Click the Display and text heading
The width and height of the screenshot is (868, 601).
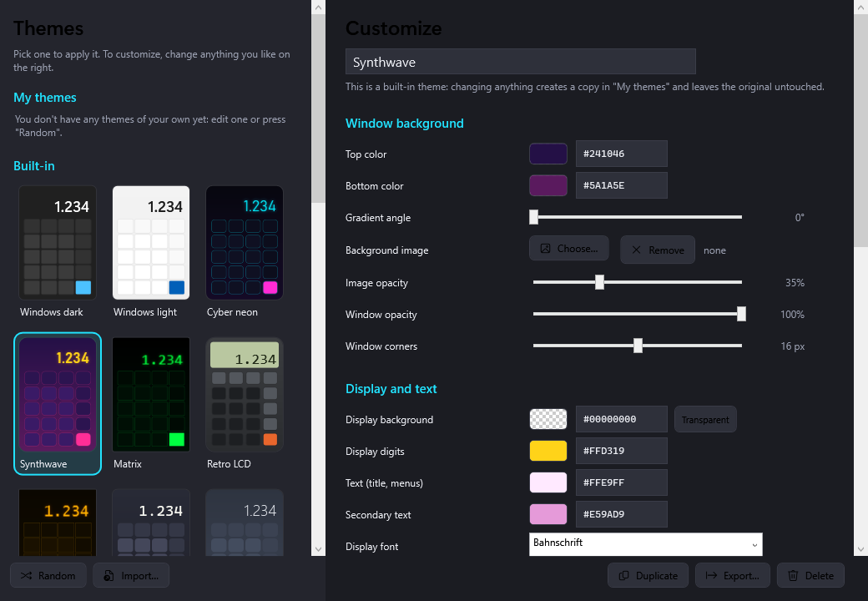[391, 388]
